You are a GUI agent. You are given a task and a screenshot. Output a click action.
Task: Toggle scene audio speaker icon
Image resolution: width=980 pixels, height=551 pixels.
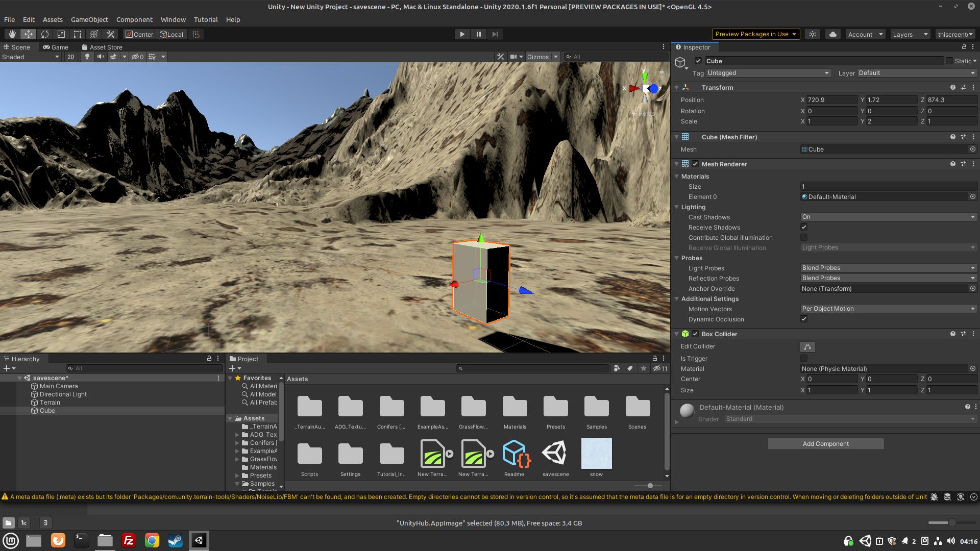pos(101,57)
